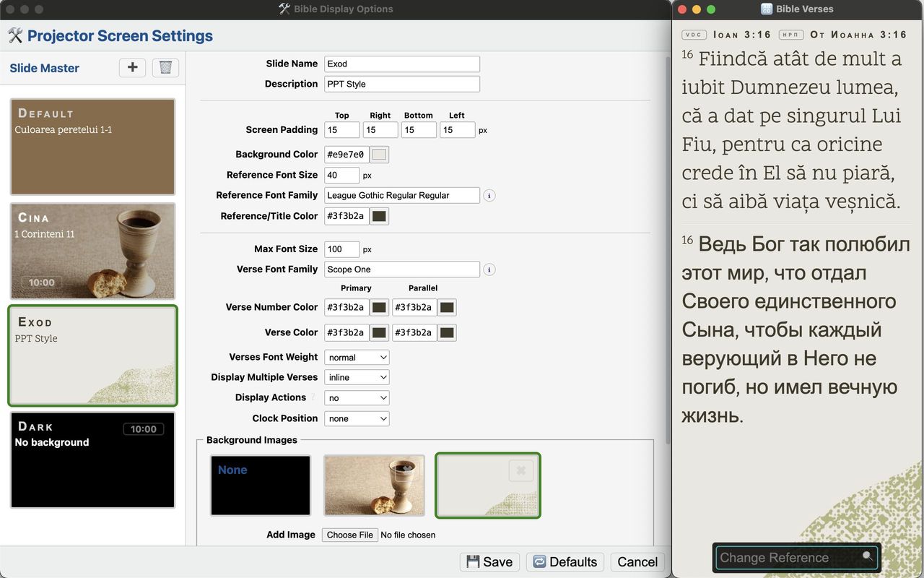Viewport: 924px width, 578px height.
Task: Select the Cina slide master
Action: pos(92,251)
